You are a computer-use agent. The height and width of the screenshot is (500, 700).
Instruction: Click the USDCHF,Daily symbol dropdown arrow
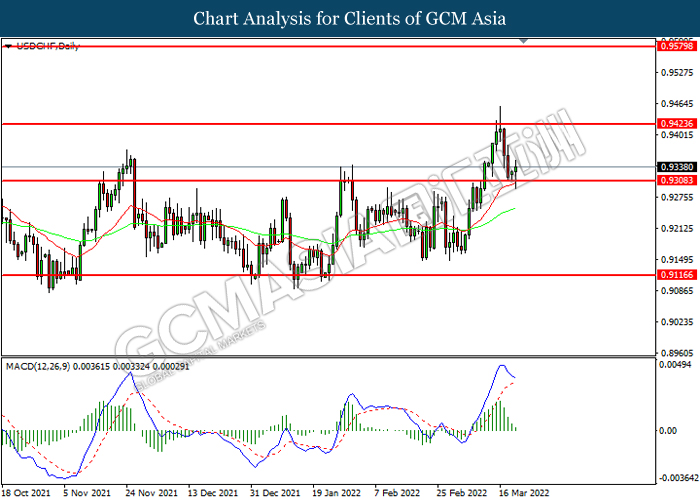click(x=8, y=46)
